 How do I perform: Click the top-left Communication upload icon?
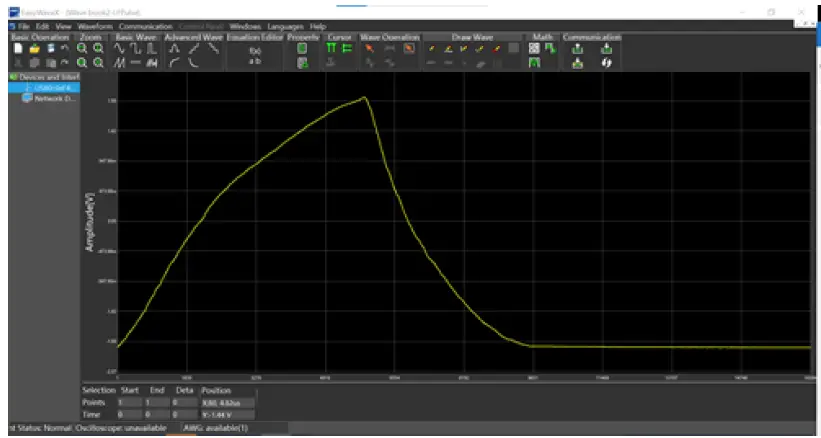577,49
